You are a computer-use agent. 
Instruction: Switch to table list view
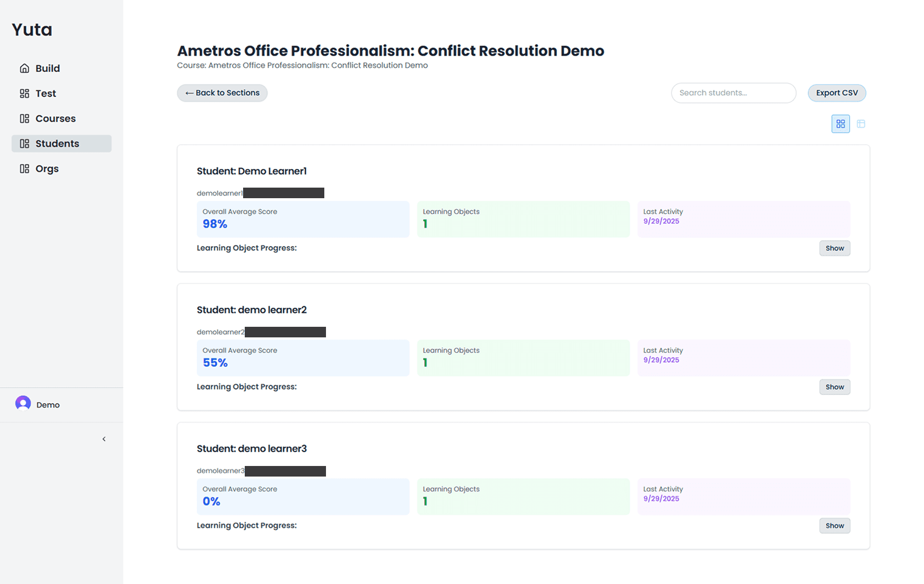point(861,124)
